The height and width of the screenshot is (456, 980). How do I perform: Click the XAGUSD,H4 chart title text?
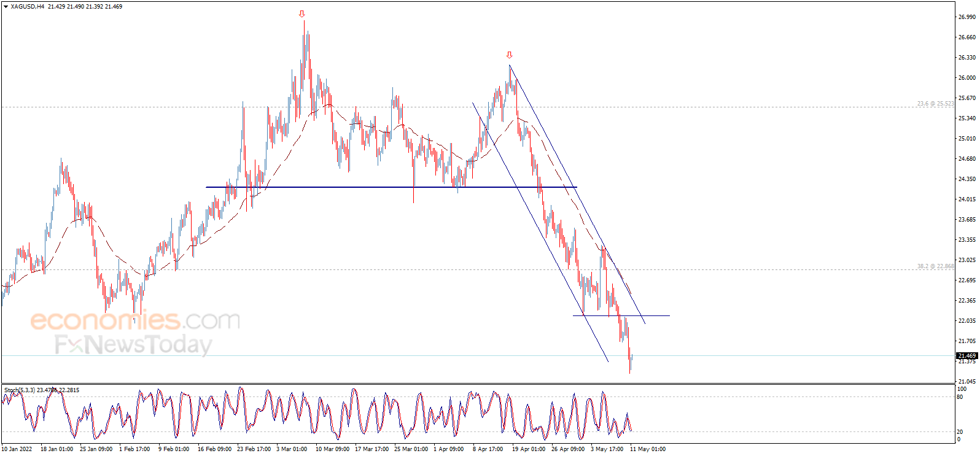[x=28, y=7]
